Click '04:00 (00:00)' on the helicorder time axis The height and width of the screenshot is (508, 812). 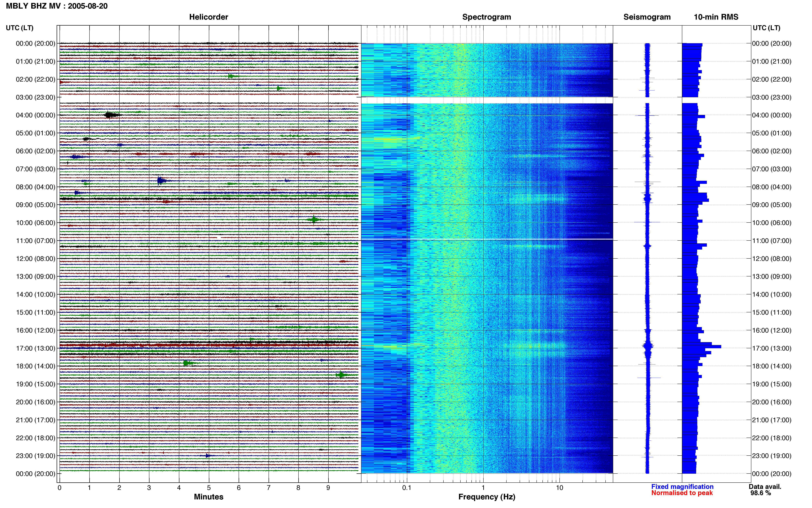click(x=36, y=115)
